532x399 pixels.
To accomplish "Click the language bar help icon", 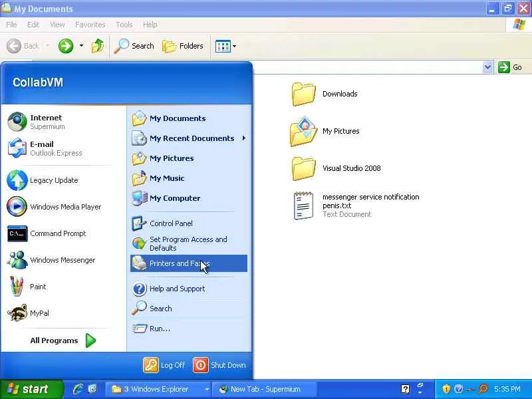I will click(x=405, y=389).
